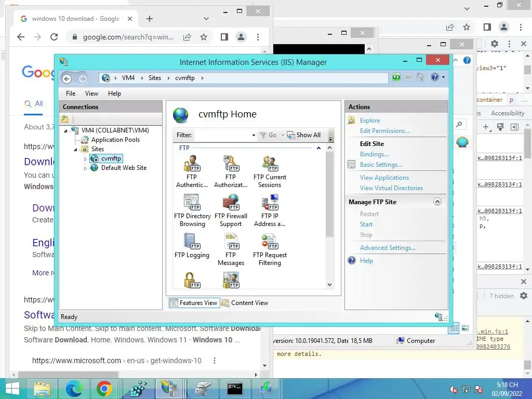Click create connection icon in Connections toolbar
Screen dimensions: 532x399
tap(65, 119)
